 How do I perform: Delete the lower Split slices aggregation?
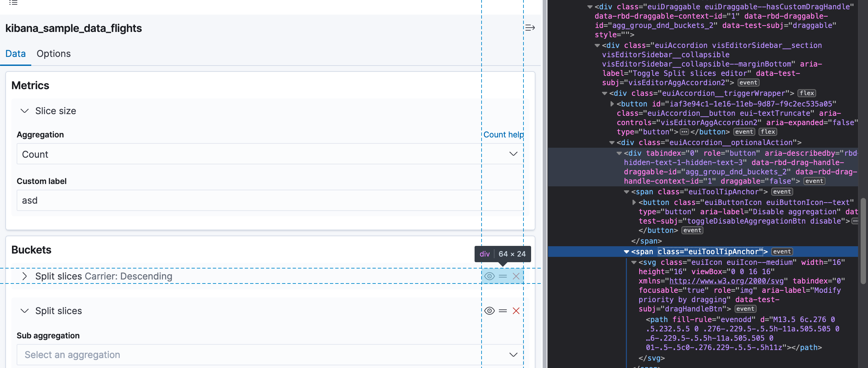click(516, 311)
